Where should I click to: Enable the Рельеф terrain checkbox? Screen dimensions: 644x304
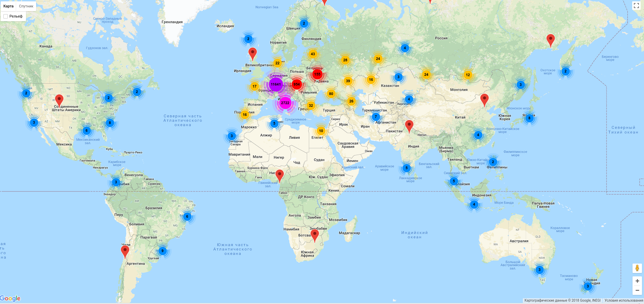(6, 16)
